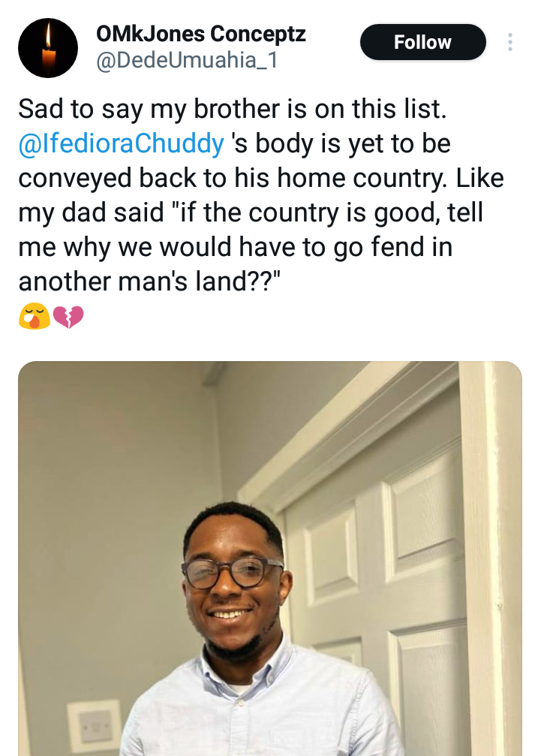This screenshot has height=756, width=535.
Task: Click the broken heart emoji
Action: (68, 318)
